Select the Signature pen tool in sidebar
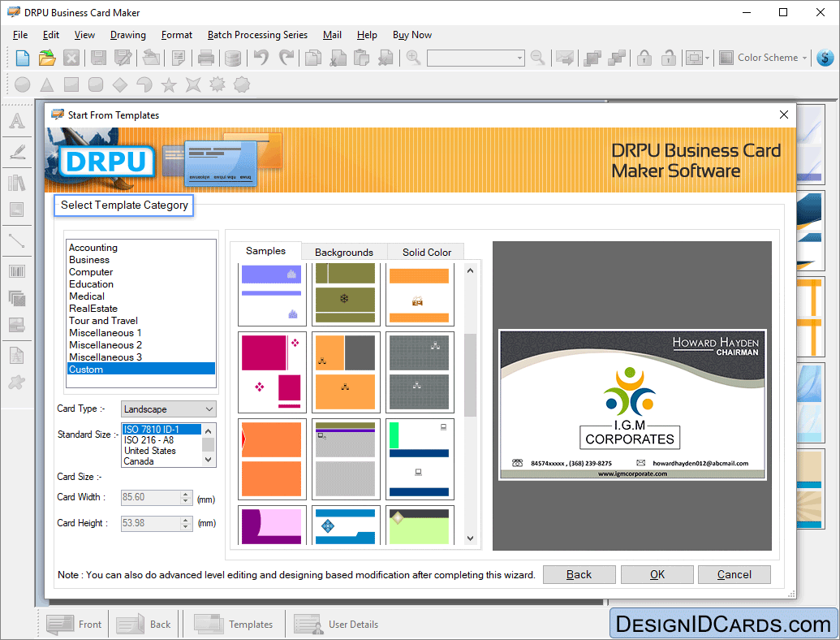Viewport: 840px width, 640px height. click(16, 152)
